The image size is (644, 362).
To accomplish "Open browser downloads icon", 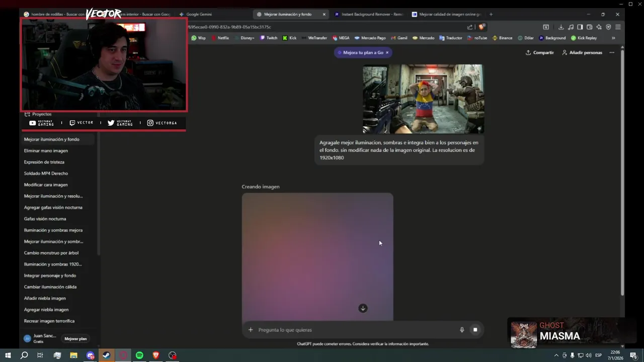I will coord(561,27).
